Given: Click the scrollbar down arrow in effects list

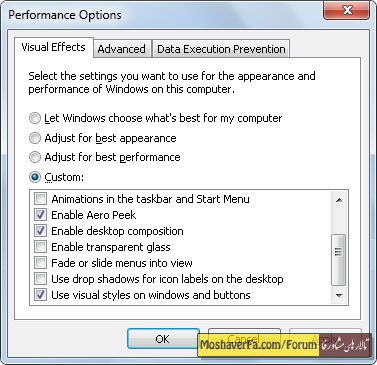Looking at the screenshot, I should (x=339, y=295).
